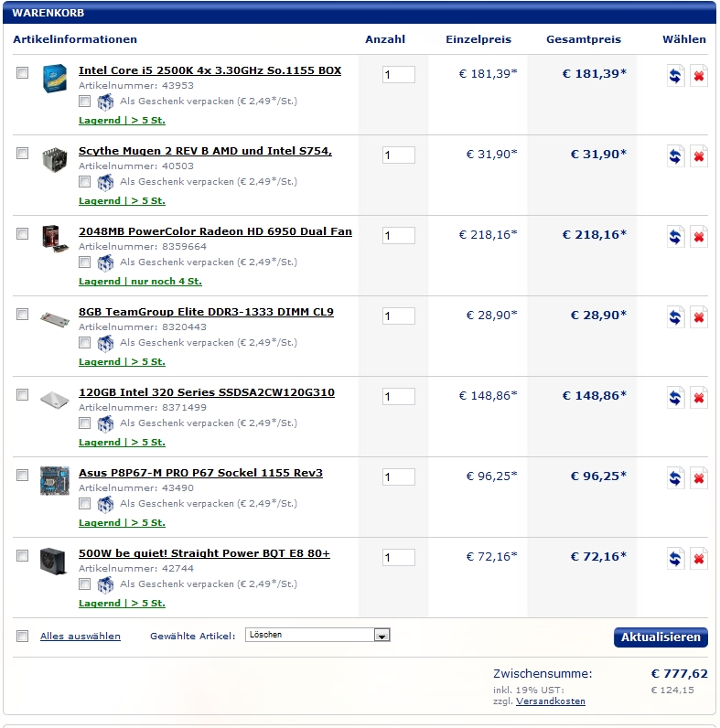Click quantity field for 500W be quiet! PSU

[398, 558]
